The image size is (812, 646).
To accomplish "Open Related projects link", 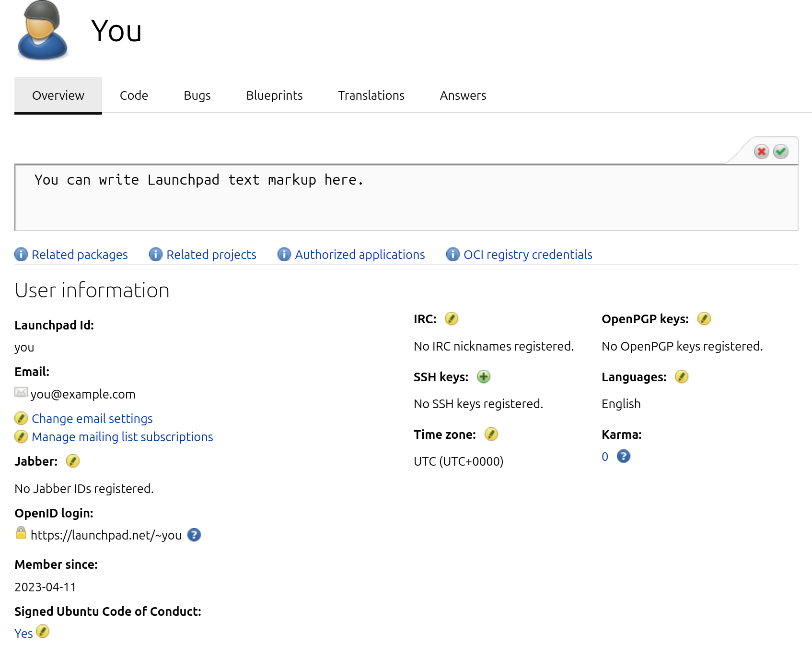I will pyautogui.click(x=211, y=255).
